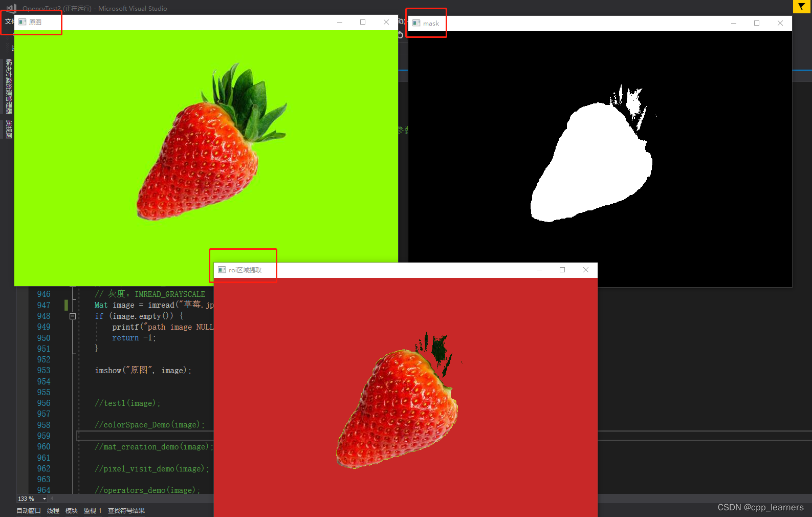
Task: Click the imshow("原图", image) line
Action: click(143, 370)
